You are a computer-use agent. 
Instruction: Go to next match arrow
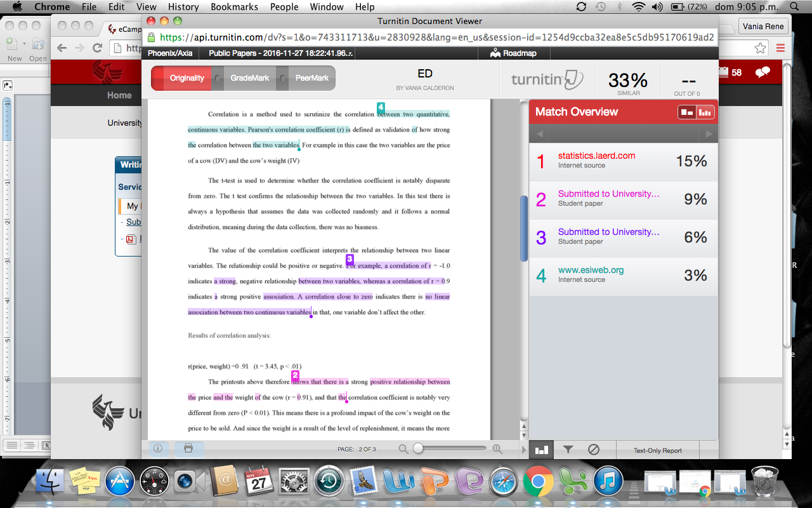click(x=708, y=134)
